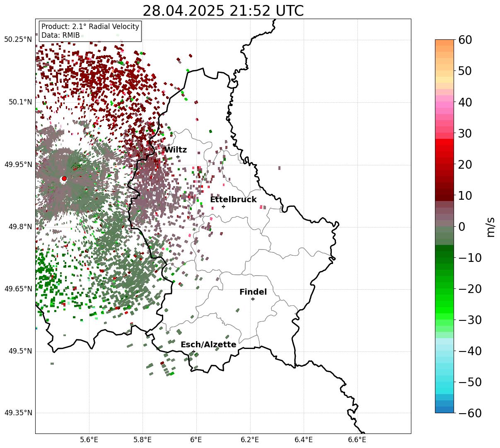Click the 50 tick on colorbar
Image resolution: width=500 pixels, height=448 pixels.
click(466, 71)
